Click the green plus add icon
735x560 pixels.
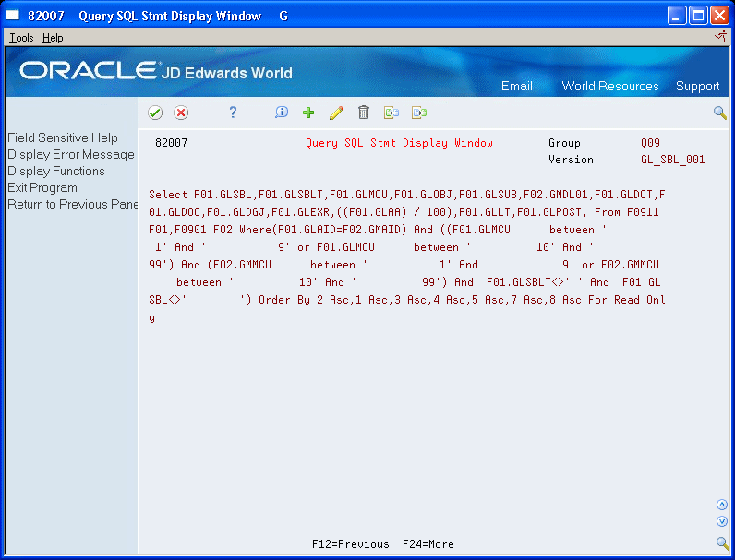(308, 113)
